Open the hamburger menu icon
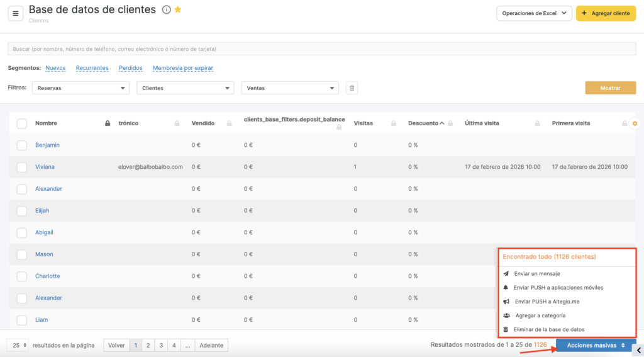 coord(16,13)
